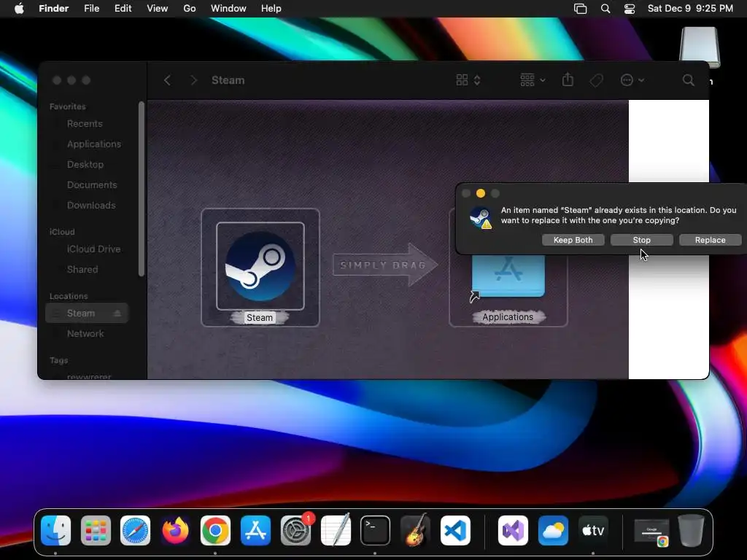Image resolution: width=747 pixels, height=560 pixels.
Task: Open Launchpad from the Dock
Action: tap(96, 531)
